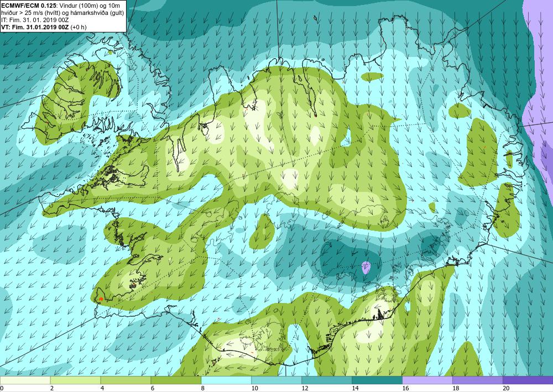Click the red gust marker on southwest peninsula
The width and height of the screenshot is (553, 392).
pyautogui.click(x=101, y=299)
